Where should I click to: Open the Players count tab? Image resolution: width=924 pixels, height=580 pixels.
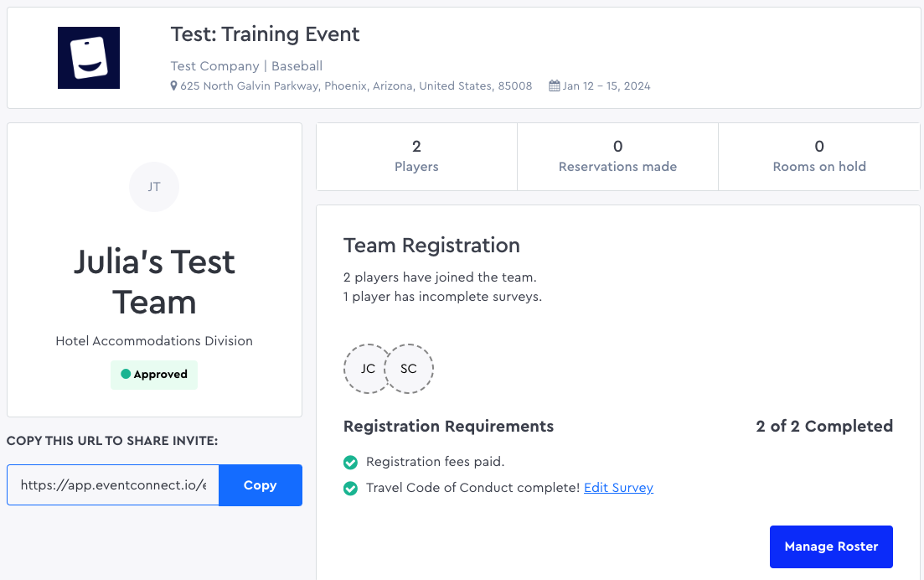click(x=416, y=157)
